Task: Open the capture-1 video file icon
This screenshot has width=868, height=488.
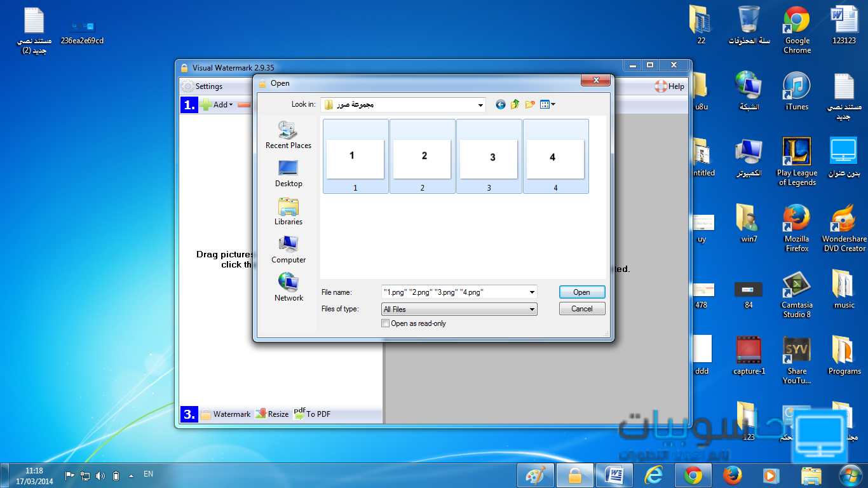Action: (749, 355)
